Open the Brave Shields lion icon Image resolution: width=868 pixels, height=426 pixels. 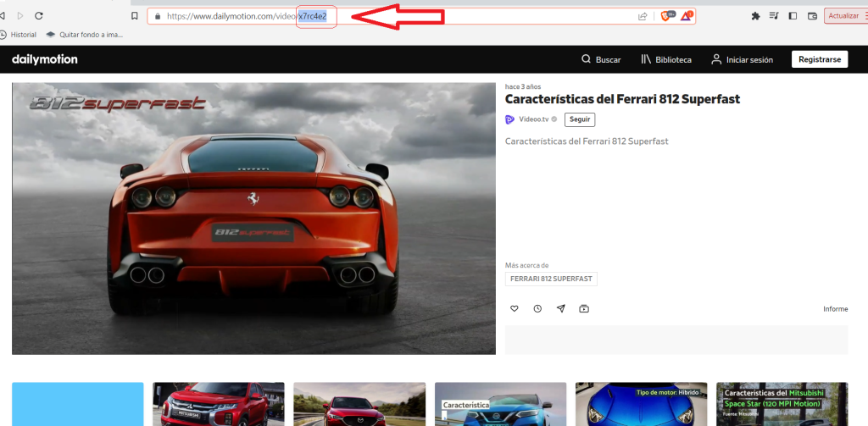(x=666, y=16)
